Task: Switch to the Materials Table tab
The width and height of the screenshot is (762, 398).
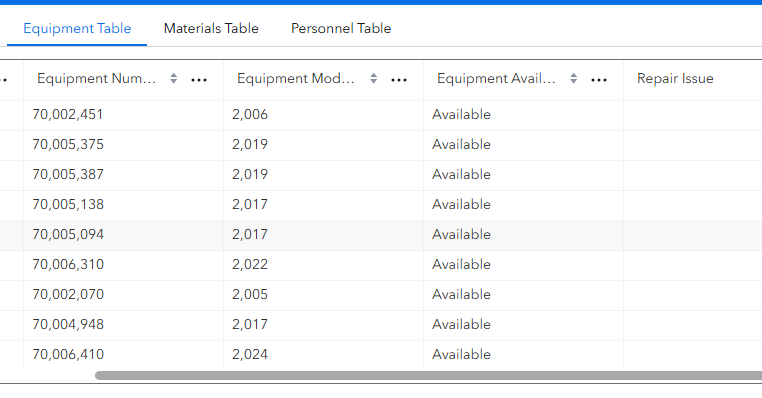Action: coord(211,29)
